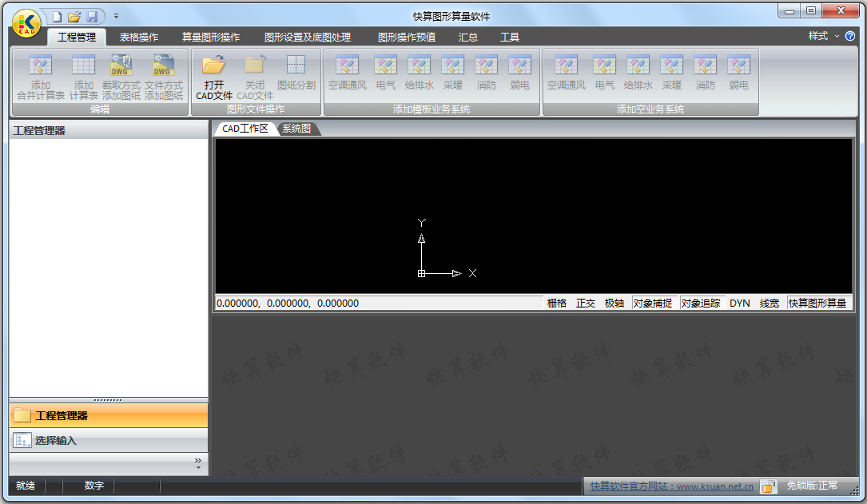Switch to 图形设置及底图处理 ribbon tab

coord(308,37)
